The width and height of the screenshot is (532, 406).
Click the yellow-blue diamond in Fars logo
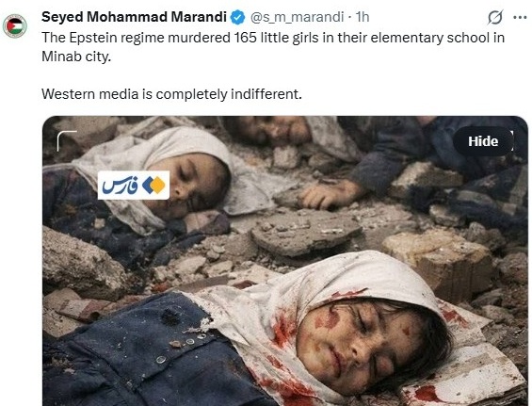click(x=153, y=185)
